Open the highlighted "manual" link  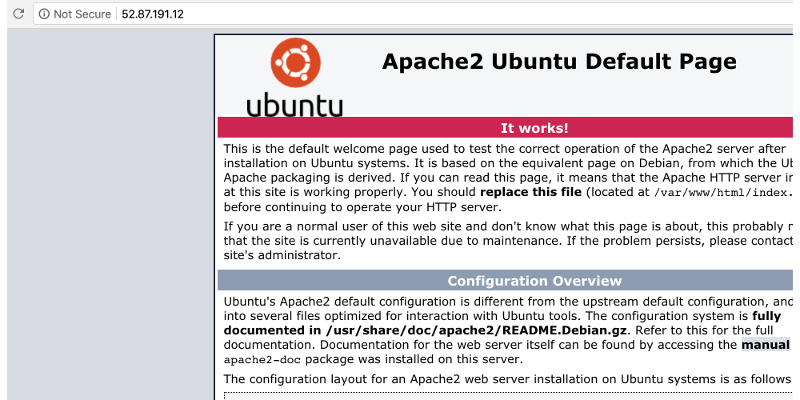pyautogui.click(x=765, y=345)
